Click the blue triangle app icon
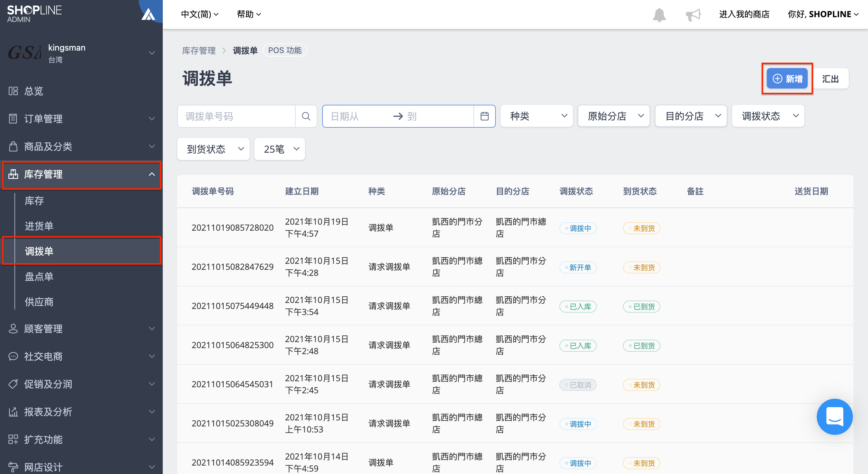Viewport: 868px width, 474px height. (x=148, y=14)
